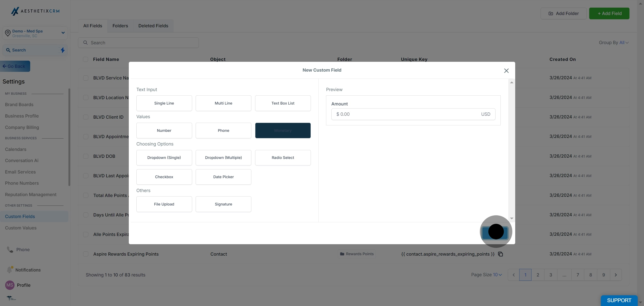Go to next page arrow
644x306 pixels.
coord(616,275)
